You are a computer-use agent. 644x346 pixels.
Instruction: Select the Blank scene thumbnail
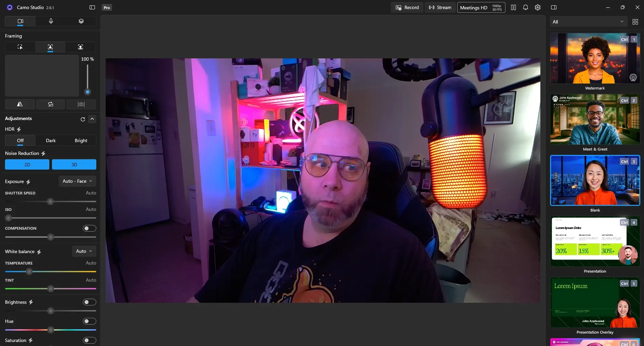[595, 180]
